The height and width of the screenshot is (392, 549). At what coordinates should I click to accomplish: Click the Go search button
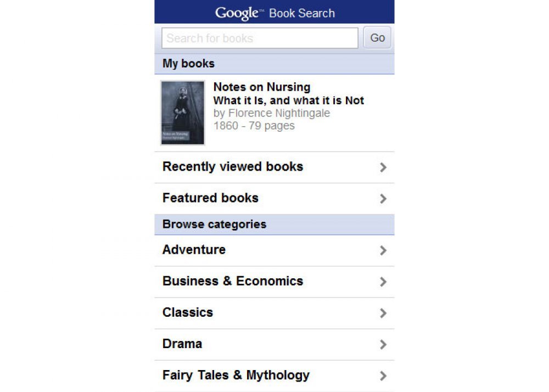coord(377,37)
